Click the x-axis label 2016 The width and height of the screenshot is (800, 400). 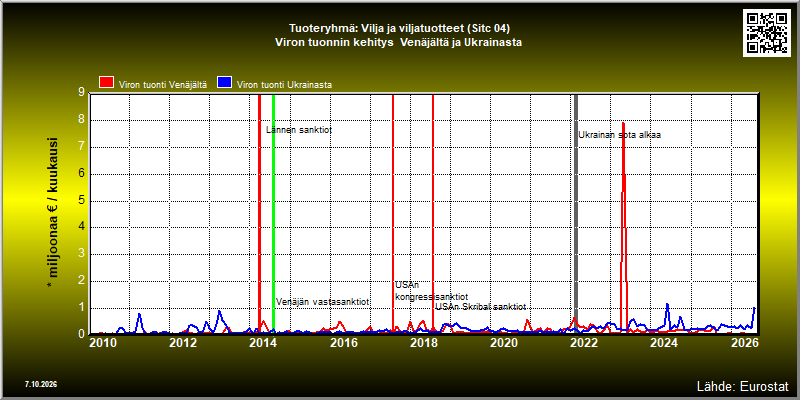pyautogui.click(x=343, y=342)
